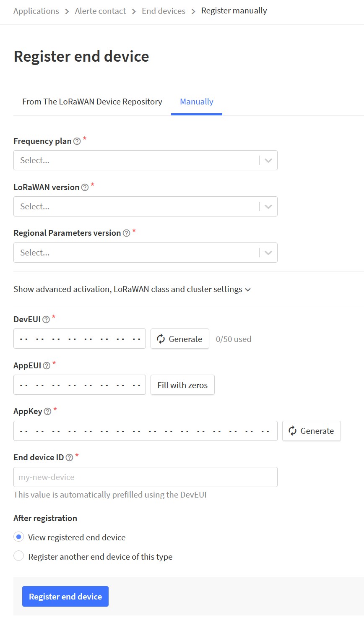364x623 pixels.
Task: Click the AppKey help question-mark icon
Action: 47,412
